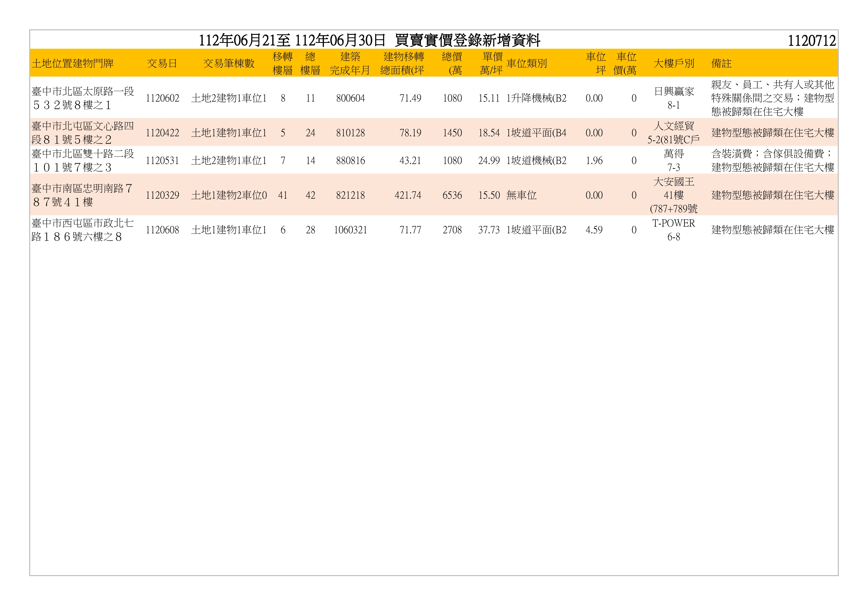Click total price 1450

click(452, 133)
